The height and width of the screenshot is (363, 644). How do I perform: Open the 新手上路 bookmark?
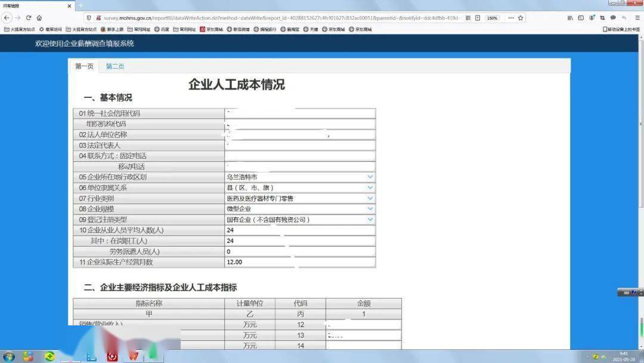[x=112, y=30]
